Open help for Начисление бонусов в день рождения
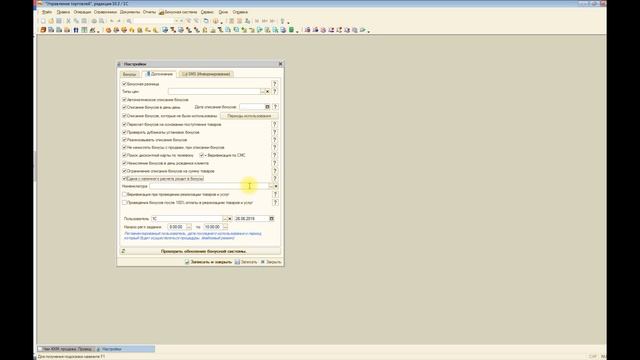640x360 pixels. [x=275, y=163]
